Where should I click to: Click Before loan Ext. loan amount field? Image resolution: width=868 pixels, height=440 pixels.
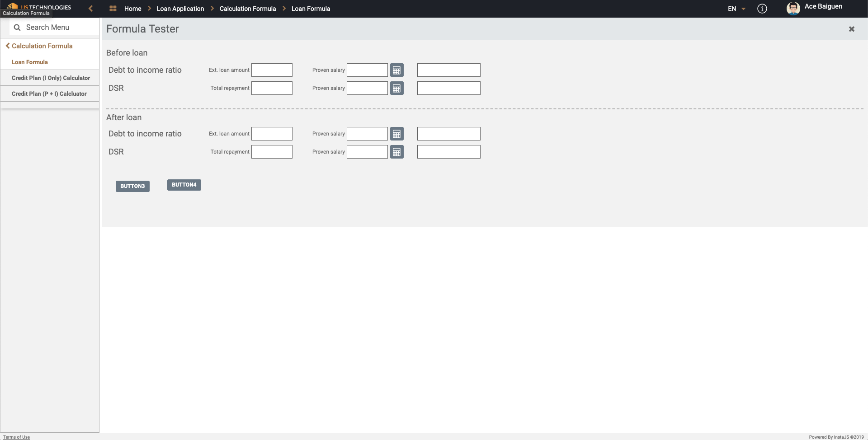(272, 70)
